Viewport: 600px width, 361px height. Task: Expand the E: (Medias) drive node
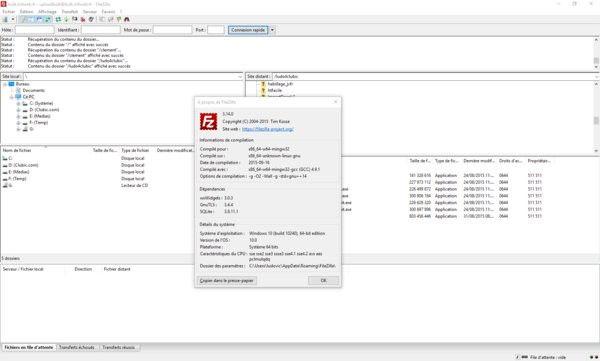coord(18,116)
